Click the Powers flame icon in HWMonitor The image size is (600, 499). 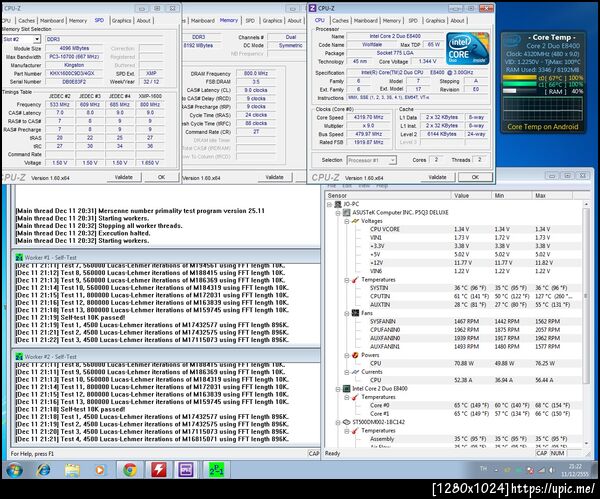[355, 355]
